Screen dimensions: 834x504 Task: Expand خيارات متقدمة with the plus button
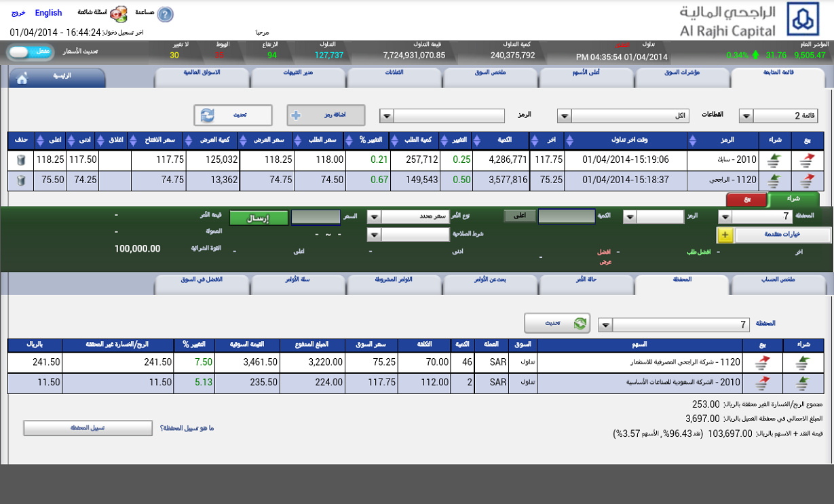(725, 235)
